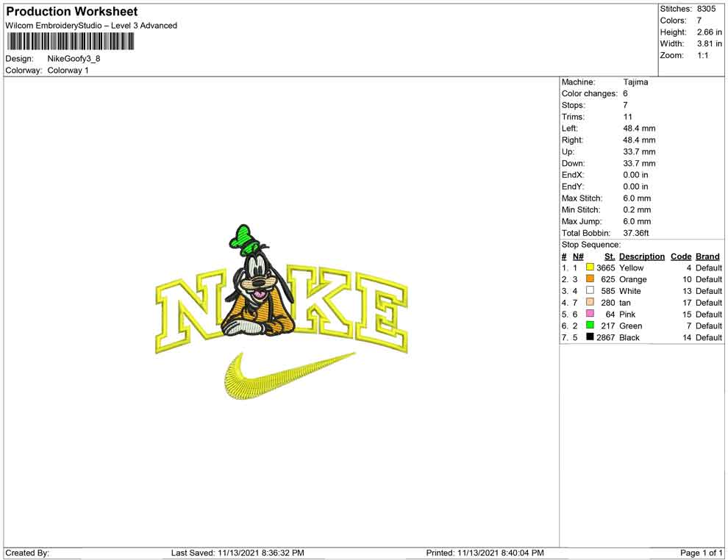Click the Zoom value 1:1

[x=703, y=55]
